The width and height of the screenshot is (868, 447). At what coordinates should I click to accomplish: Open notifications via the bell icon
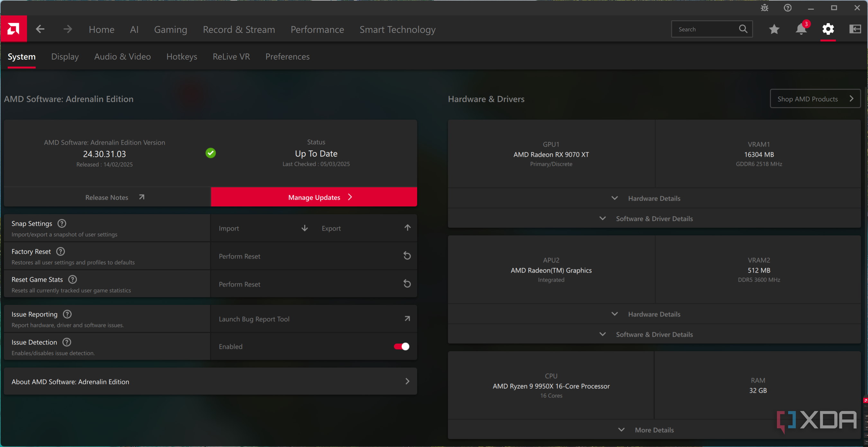801,29
